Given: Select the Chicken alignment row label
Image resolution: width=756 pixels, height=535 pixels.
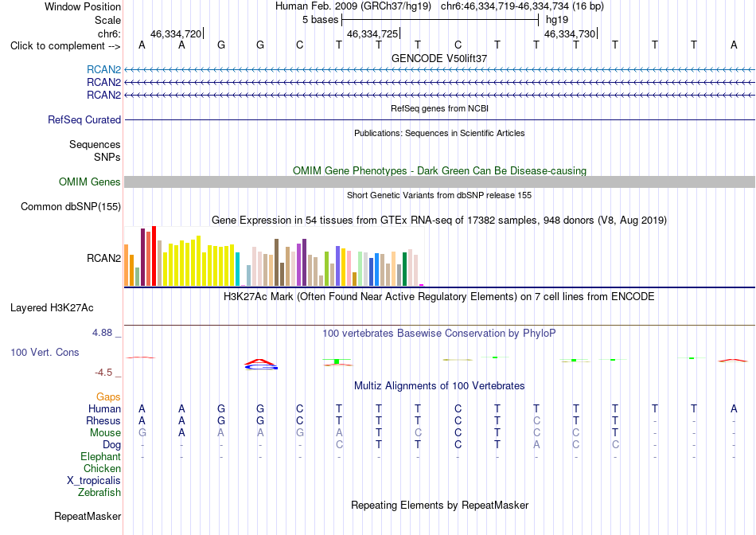Looking at the screenshot, I should (x=102, y=468).
